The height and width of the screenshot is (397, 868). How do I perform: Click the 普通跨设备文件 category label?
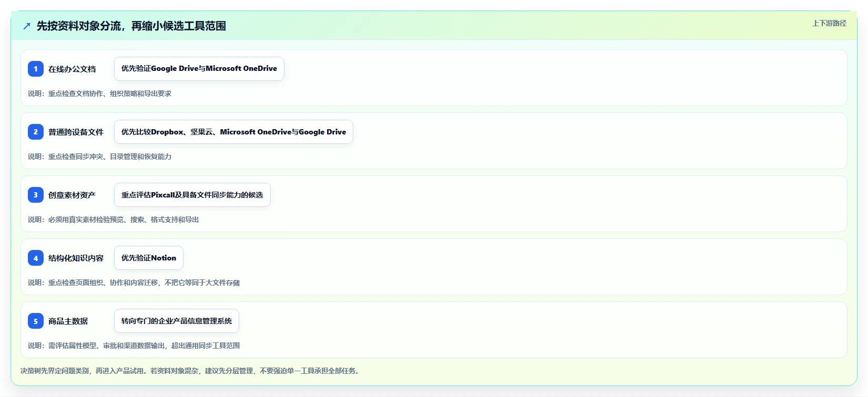(x=76, y=132)
